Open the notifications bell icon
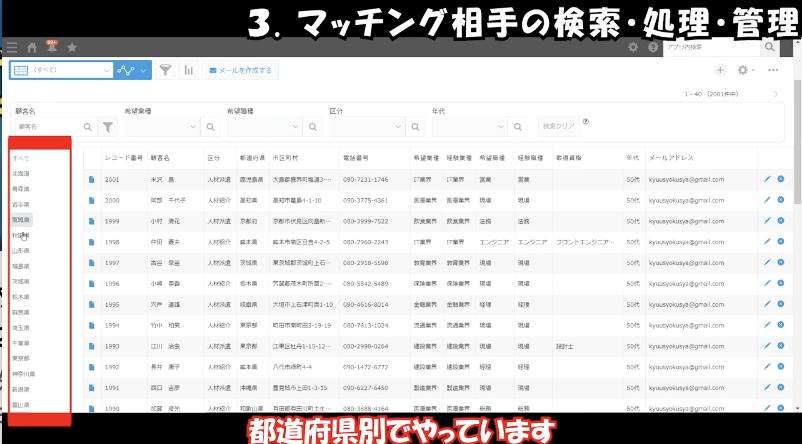Screen dimensions: 802x444 click(x=51, y=47)
